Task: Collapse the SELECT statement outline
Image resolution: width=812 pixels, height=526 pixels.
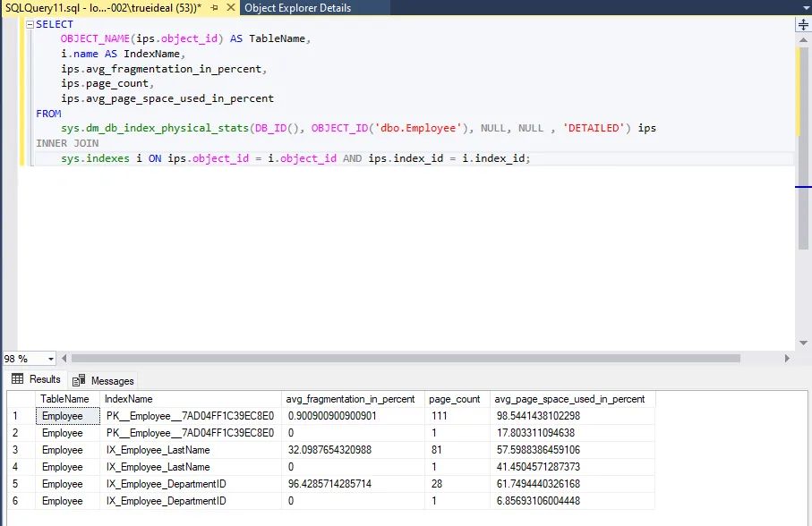Action: pyautogui.click(x=30, y=25)
